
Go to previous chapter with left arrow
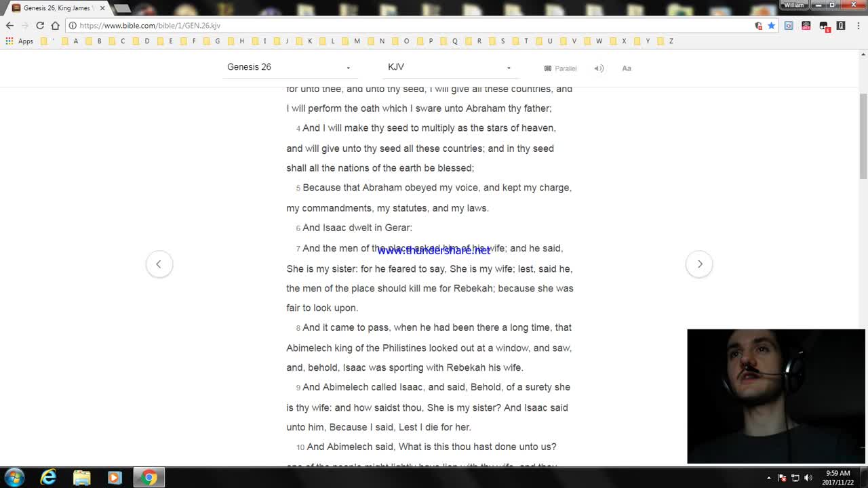159,264
